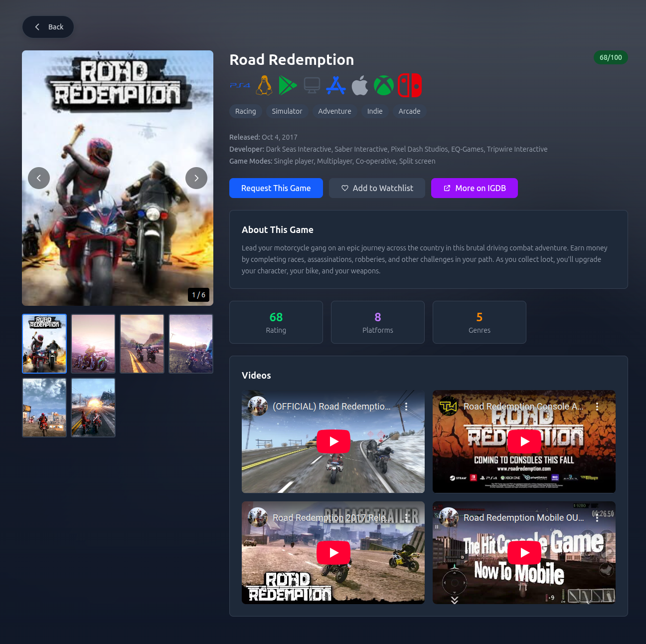This screenshot has width=646, height=644.
Task: Open options menu on 2017 Release Trailer video
Action: click(x=406, y=518)
